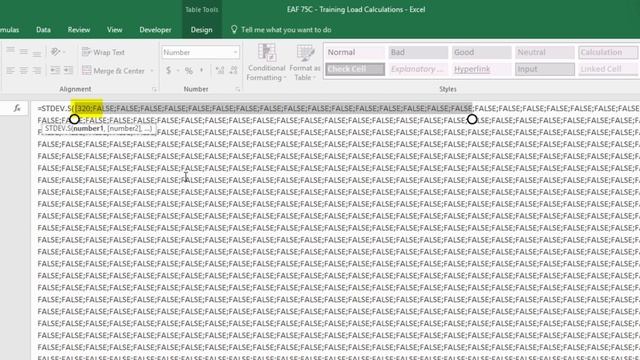This screenshot has height=360, width=640.
Task: Apply percent style format
Action: pos(189,70)
